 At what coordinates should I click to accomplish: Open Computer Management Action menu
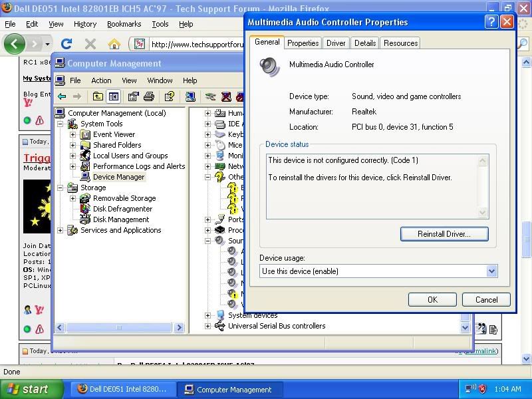coord(101,80)
